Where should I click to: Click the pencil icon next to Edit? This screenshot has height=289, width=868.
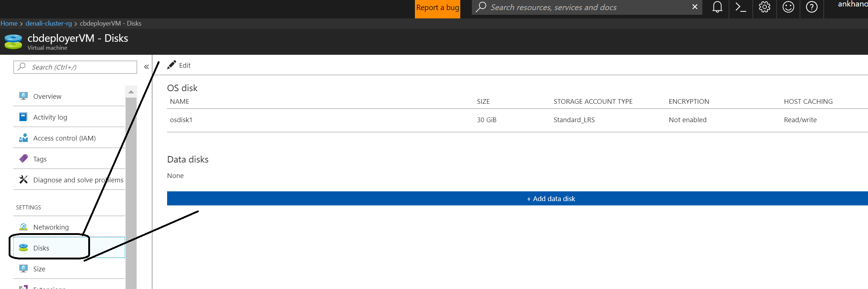tap(171, 65)
